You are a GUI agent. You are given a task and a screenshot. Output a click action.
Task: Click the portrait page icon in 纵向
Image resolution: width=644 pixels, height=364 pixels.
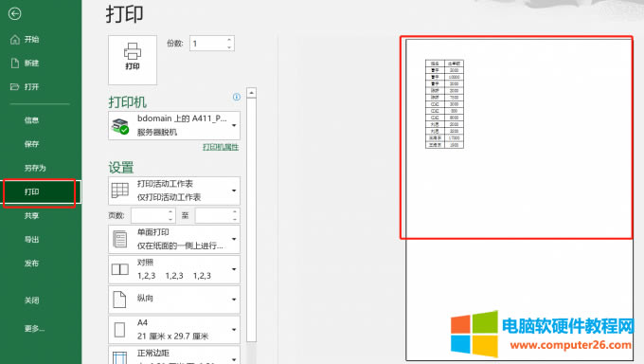tap(119, 300)
